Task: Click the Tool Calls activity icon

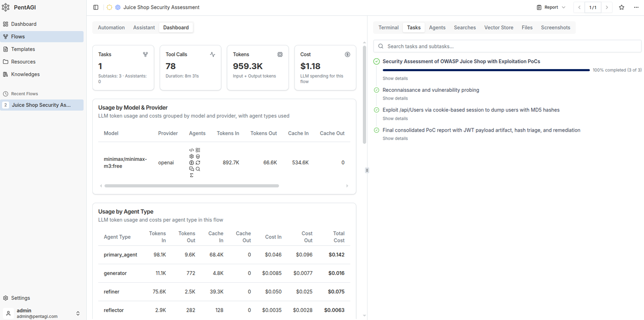Action: tap(213, 54)
